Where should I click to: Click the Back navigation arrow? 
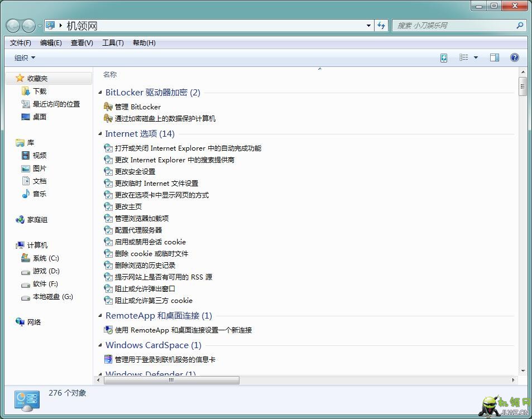coord(13,26)
